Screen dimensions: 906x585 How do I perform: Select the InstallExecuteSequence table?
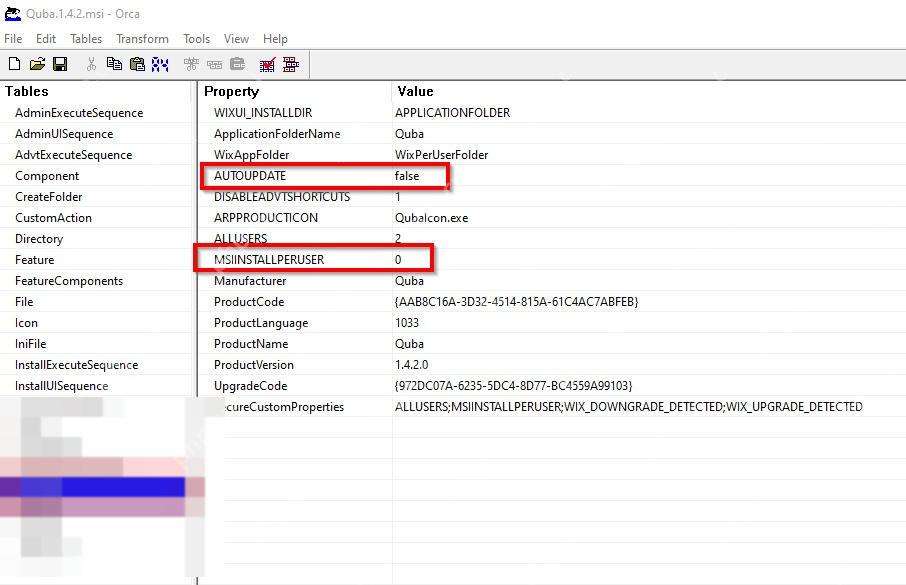[76, 365]
